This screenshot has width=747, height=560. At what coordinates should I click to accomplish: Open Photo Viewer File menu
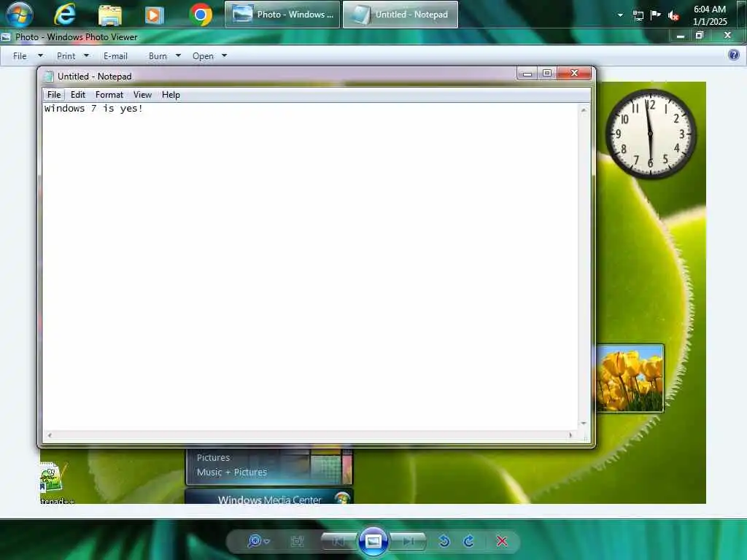(x=20, y=56)
